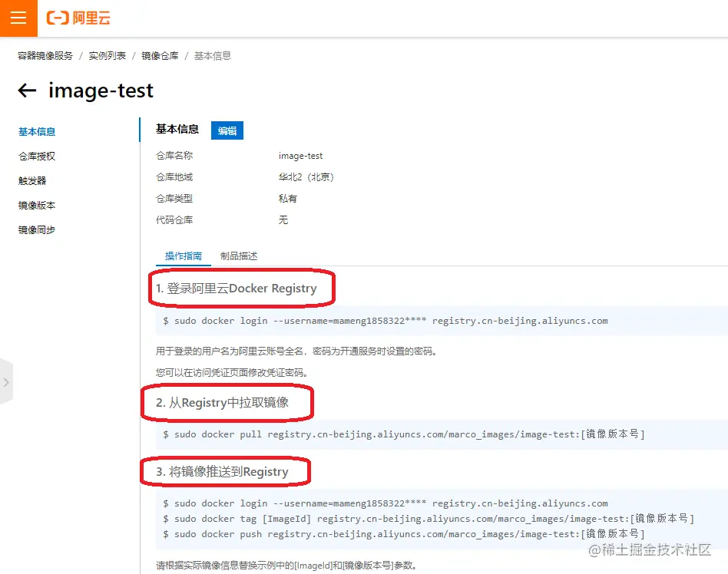The height and width of the screenshot is (574, 728).
Task: Click the note 您可以在访问凭证页面修改凭证密码
Action: tap(232, 373)
